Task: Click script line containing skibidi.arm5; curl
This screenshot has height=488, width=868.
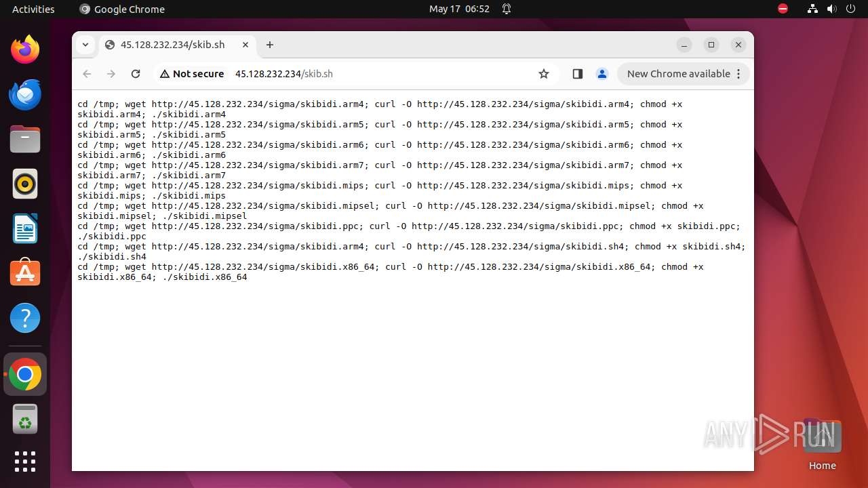Action: [380, 125]
